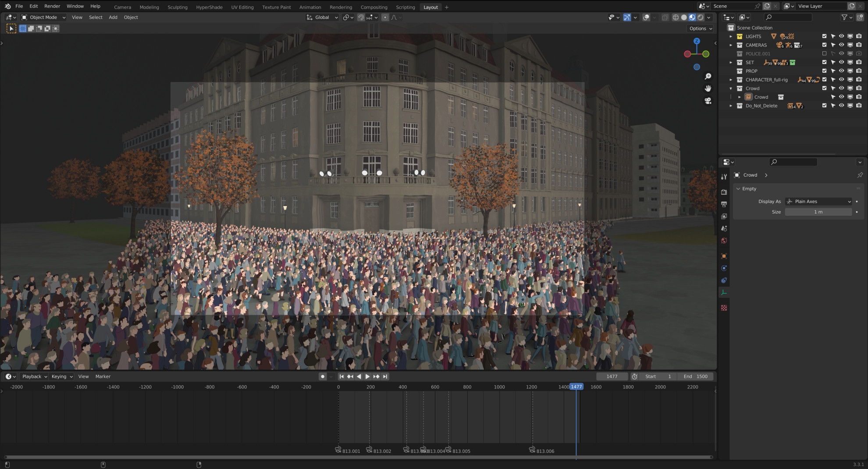Play the animation forward
Screen dimensions: 868x469
pyautogui.click(x=367, y=377)
